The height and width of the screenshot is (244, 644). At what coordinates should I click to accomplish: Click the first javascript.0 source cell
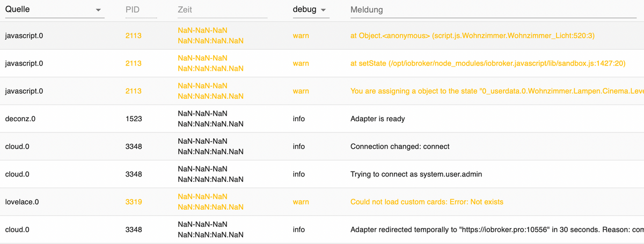click(24, 35)
